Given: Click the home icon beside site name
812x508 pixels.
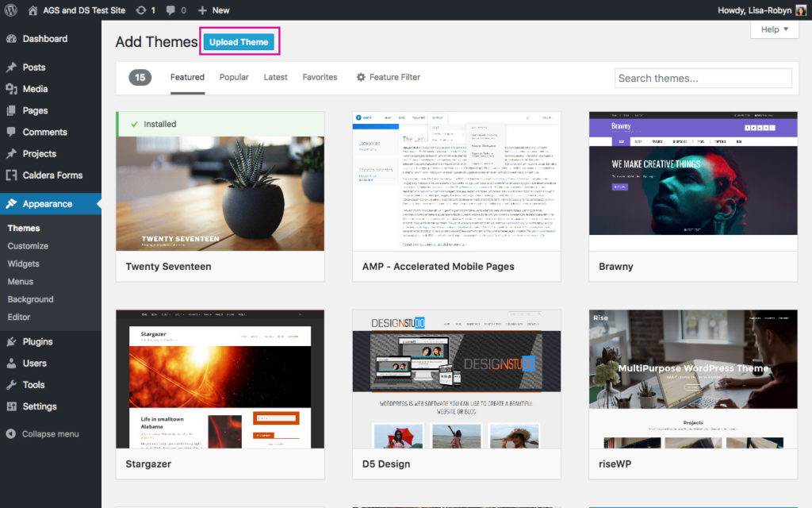Looking at the screenshot, I should coord(33,10).
